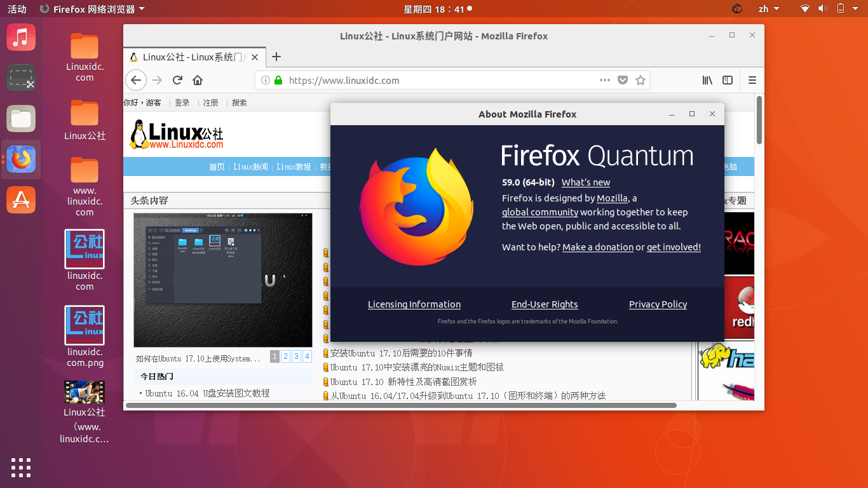Go back with the browser back arrow
868x488 pixels.
coord(136,80)
